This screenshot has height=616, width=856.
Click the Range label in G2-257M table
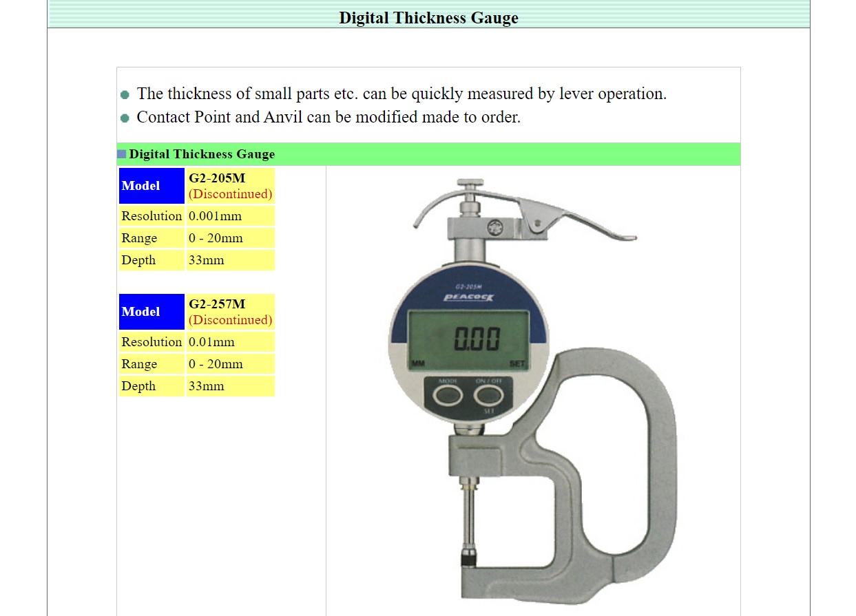[x=140, y=364]
